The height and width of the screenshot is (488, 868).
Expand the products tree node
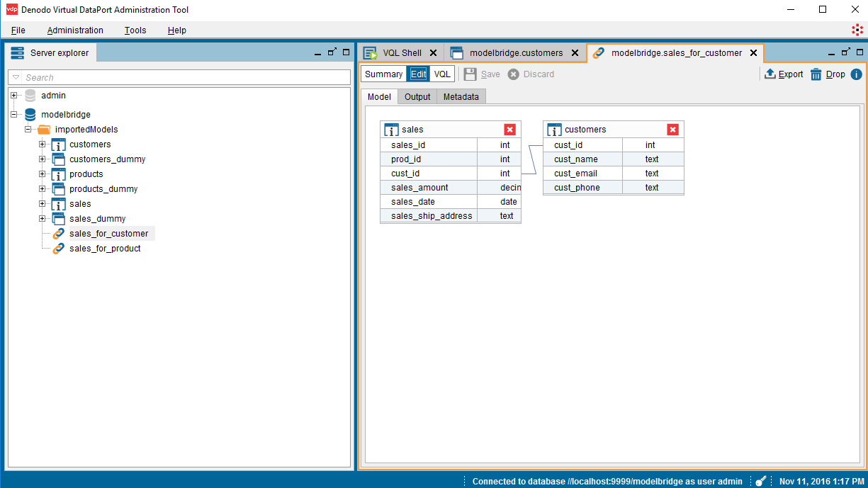[43, 174]
